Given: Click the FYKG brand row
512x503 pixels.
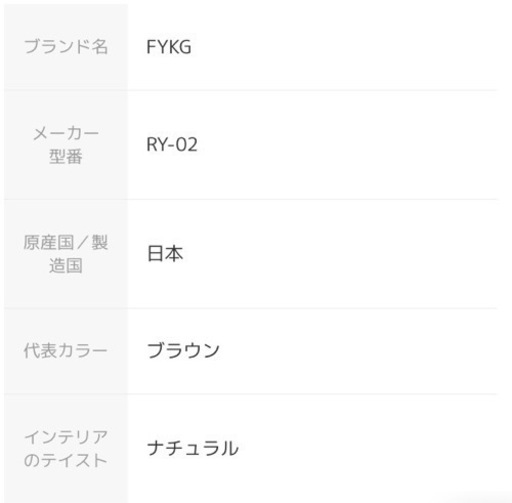Looking at the screenshot, I should [250, 47].
